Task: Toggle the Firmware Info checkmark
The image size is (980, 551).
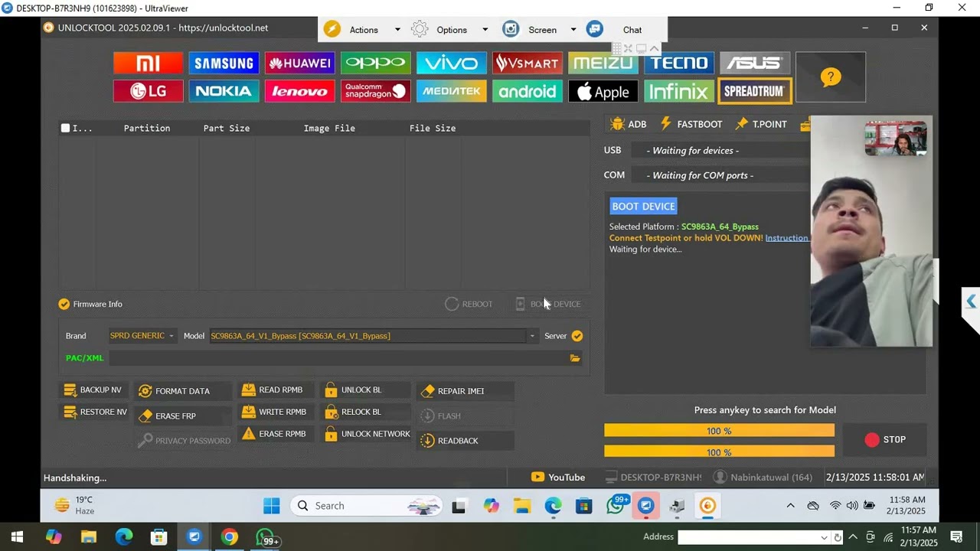Action: click(64, 304)
